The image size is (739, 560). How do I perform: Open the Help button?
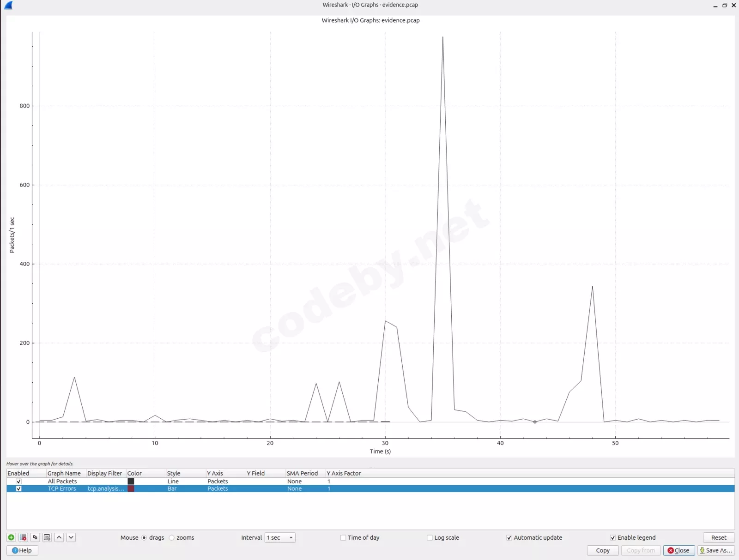point(22,550)
